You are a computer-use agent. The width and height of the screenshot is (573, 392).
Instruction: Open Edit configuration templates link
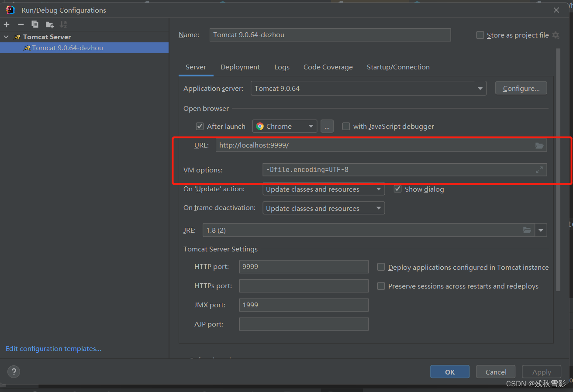[53, 348]
